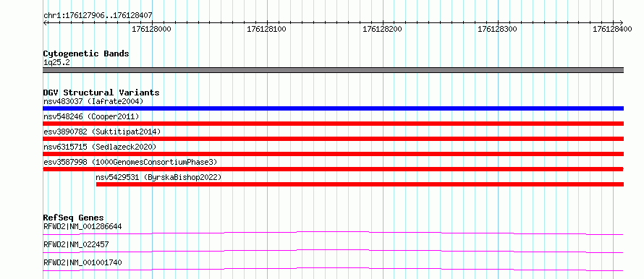The height and width of the screenshot is (279, 644).
Task: Open nsv548246 (Cooper2011) variant label
Action: (91, 116)
